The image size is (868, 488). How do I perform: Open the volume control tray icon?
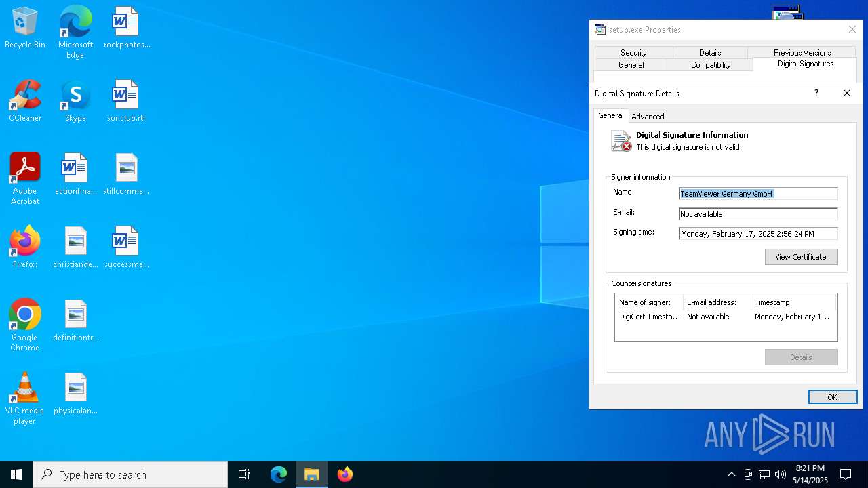[x=781, y=474]
